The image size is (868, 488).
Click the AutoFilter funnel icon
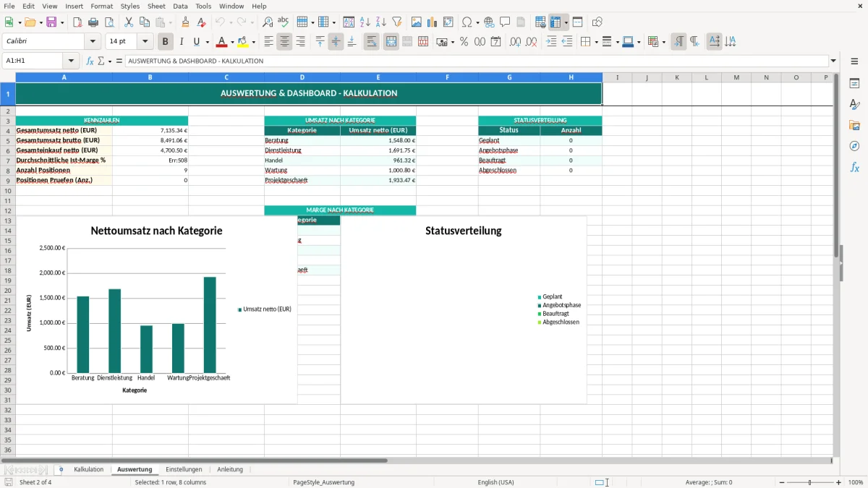pyautogui.click(x=396, y=22)
